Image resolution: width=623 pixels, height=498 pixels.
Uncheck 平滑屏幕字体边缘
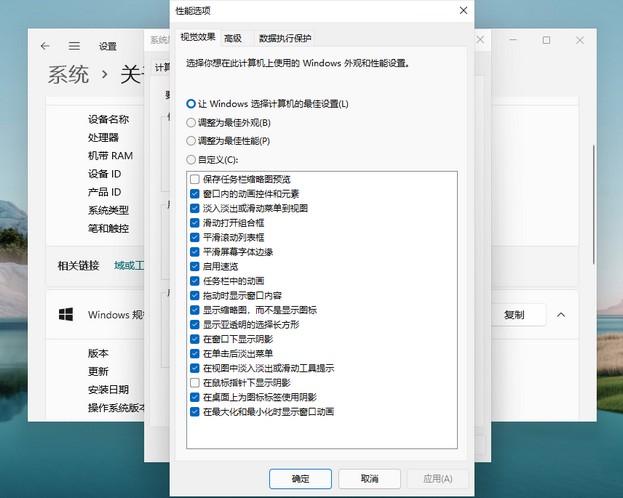click(x=195, y=252)
